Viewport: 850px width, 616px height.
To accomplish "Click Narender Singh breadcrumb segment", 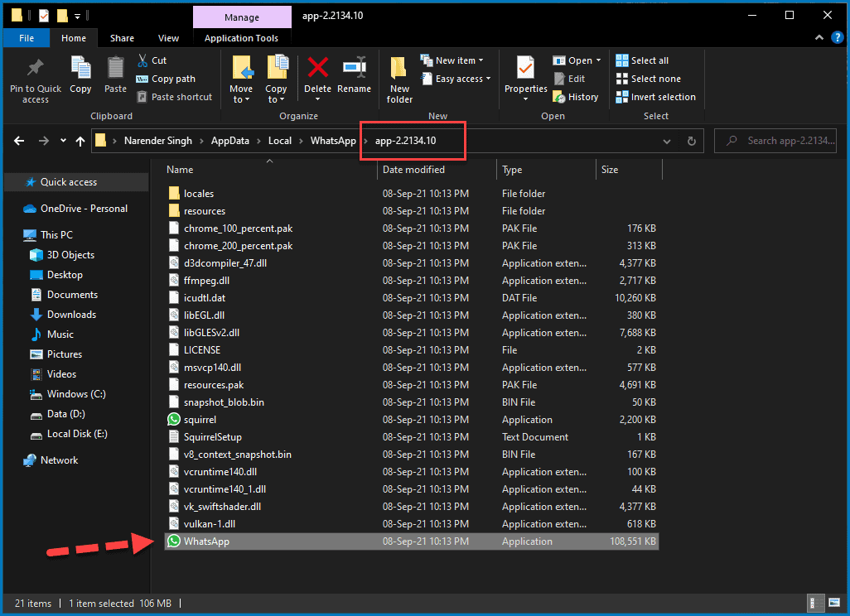I will tap(157, 141).
